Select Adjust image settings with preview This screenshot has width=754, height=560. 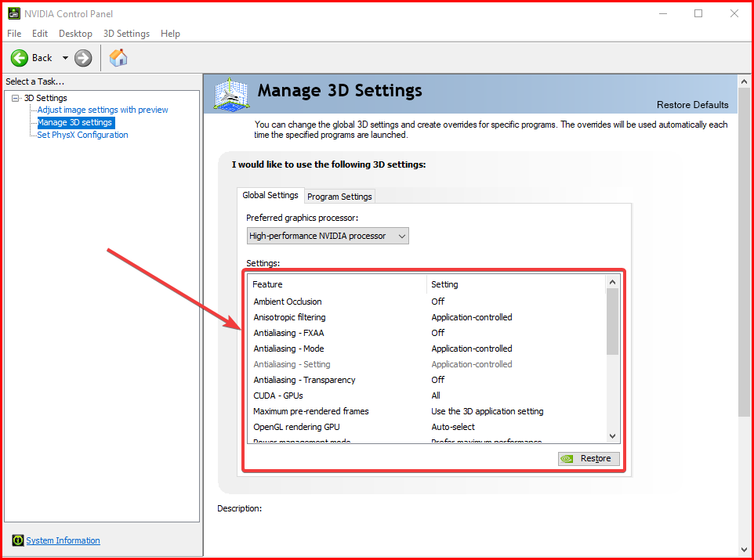click(x=103, y=110)
